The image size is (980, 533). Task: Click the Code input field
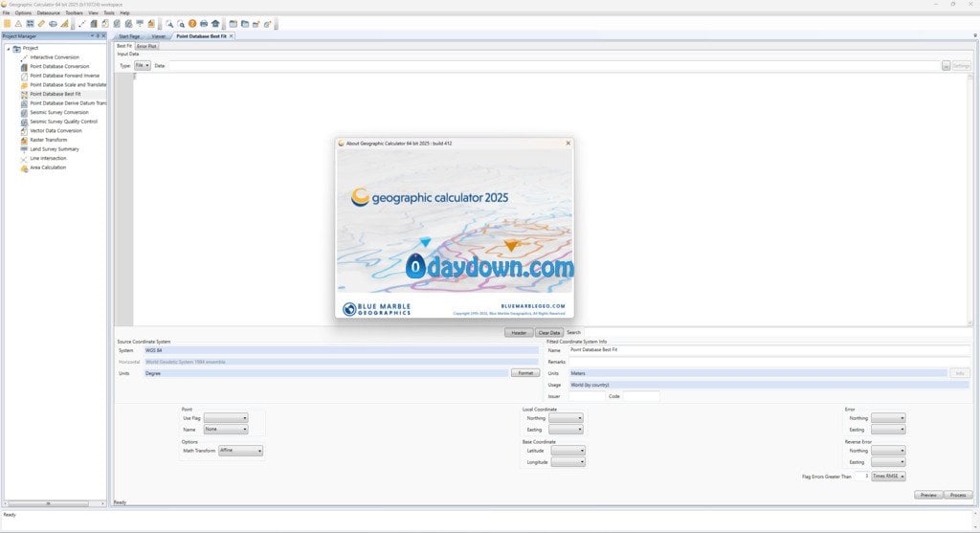(641, 396)
